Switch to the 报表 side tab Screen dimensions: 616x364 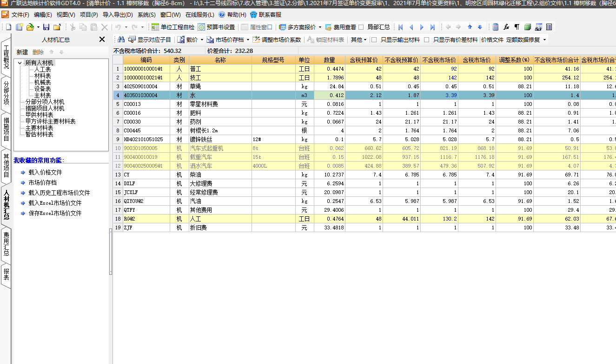coord(6,274)
